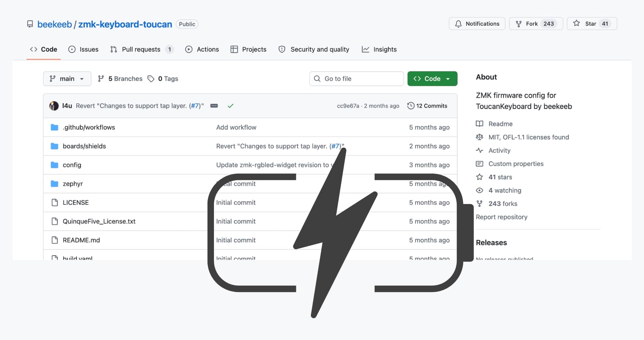The height and width of the screenshot is (340, 644).
Task: Open the Projects tab
Action: (249, 49)
